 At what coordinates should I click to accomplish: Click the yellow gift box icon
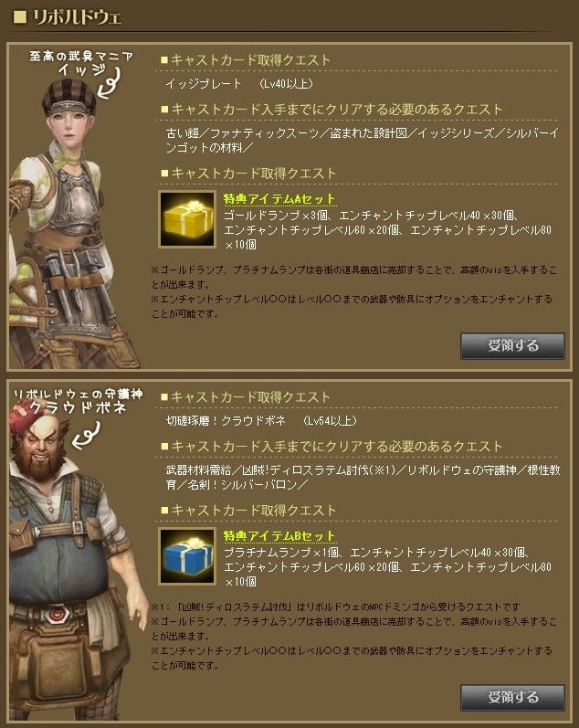point(187,218)
